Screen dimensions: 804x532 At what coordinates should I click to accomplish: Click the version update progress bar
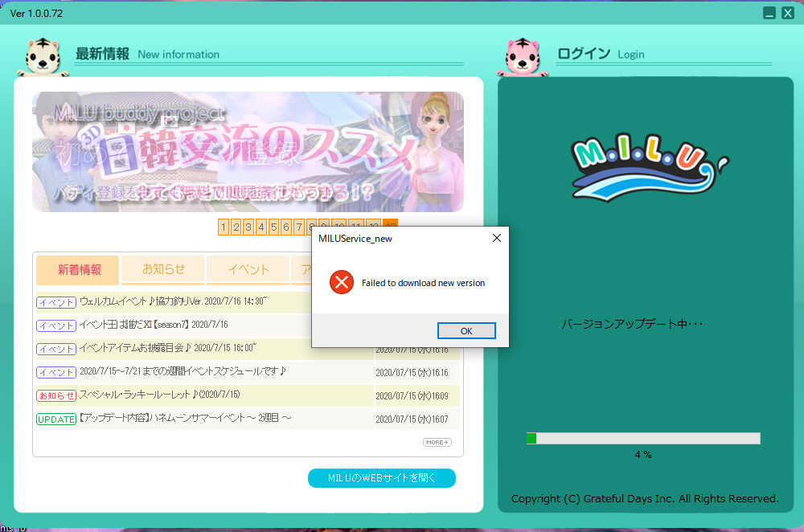642,438
